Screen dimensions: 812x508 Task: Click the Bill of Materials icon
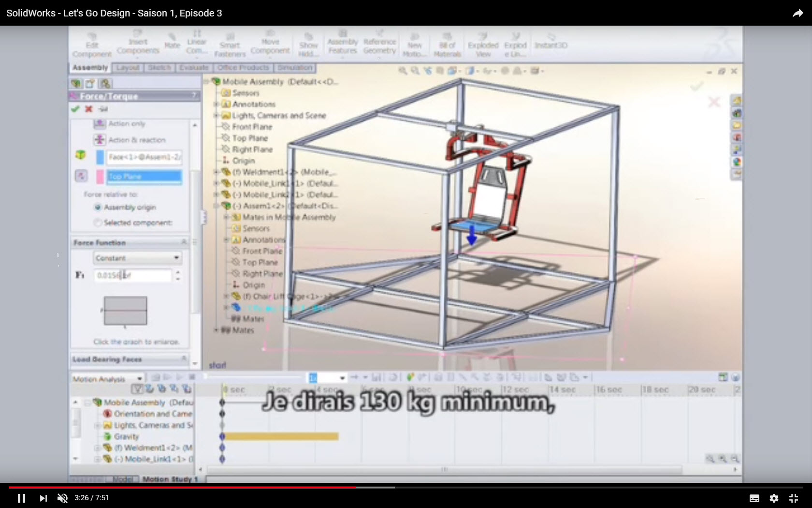tap(447, 44)
